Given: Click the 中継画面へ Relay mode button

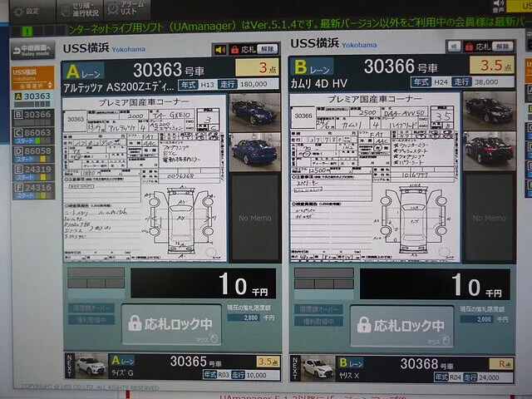Looking at the screenshot, I should click(32, 51).
